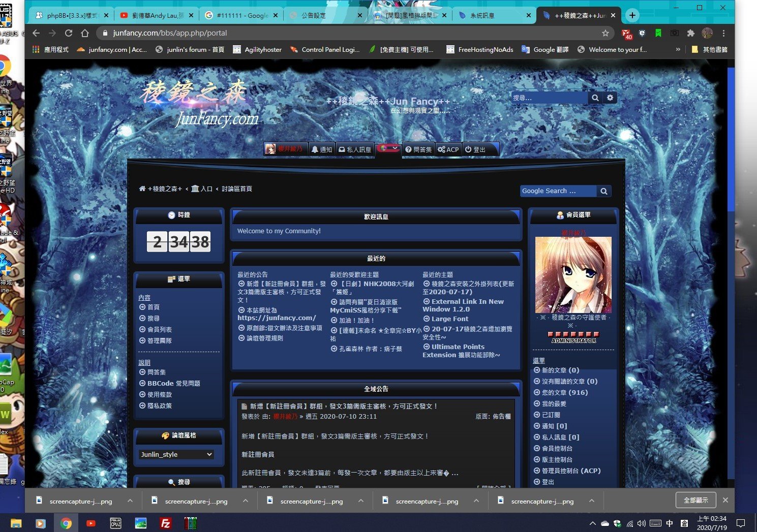Open 私人訊息 private messages

point(355,149)
